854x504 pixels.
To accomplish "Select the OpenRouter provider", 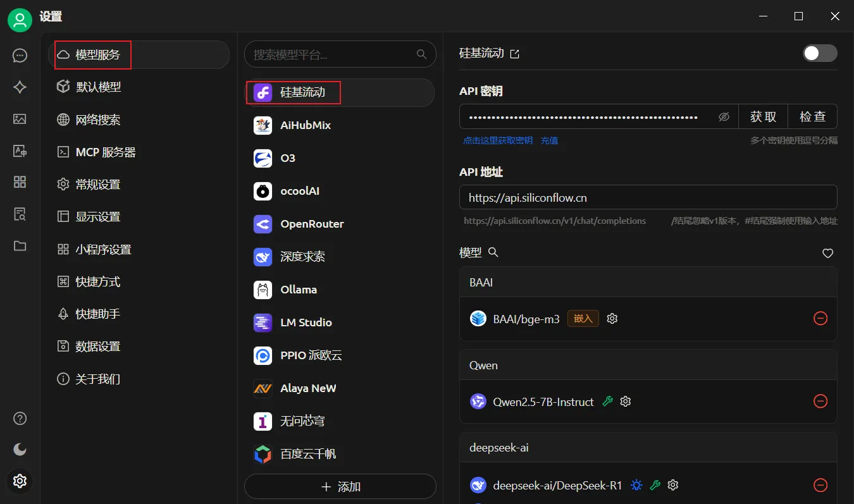I will [x=340, y=224].
